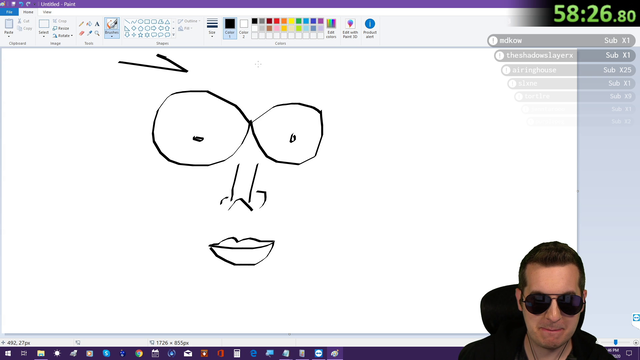Image resolution: width=640 pixels, height=360 pixels.
Task: Click the Crop button
Action: point(60,21)
